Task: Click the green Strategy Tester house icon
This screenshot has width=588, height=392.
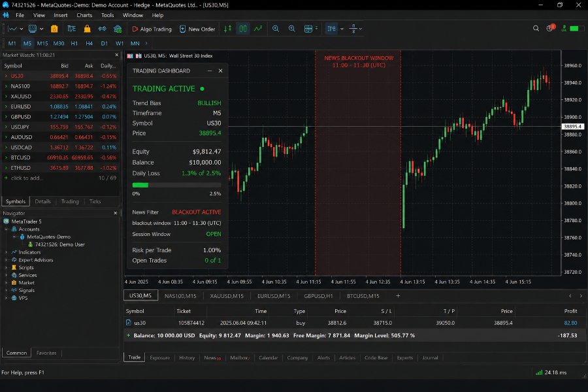Action: pos(118,29)
